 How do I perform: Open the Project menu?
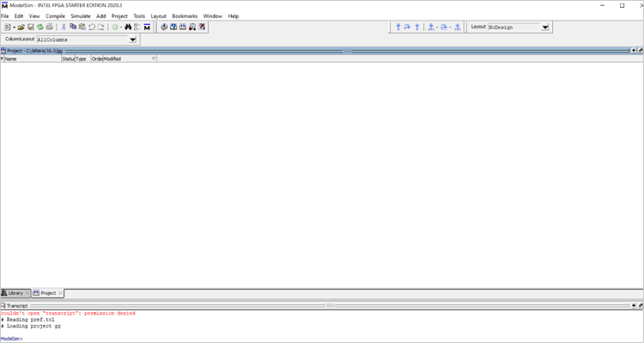point(119,16)
